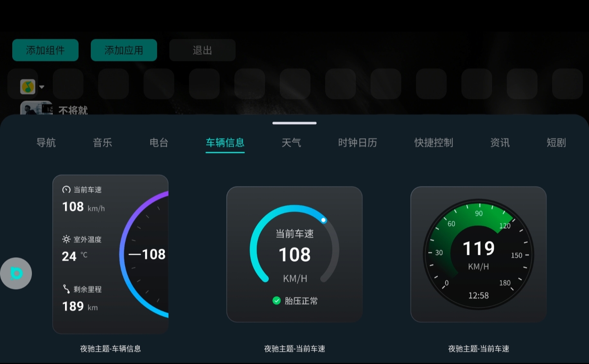Screen dimensions: 589x364
Task: Select the 夜驰主题-车辆信息 widget card
Action: click(110, 254)
